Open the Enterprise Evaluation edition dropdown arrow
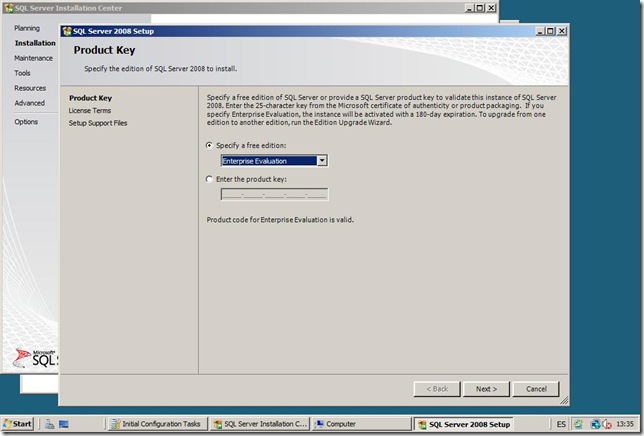This screenshot has height=436, width=644. pyautogui.click(x=322, y=161)
